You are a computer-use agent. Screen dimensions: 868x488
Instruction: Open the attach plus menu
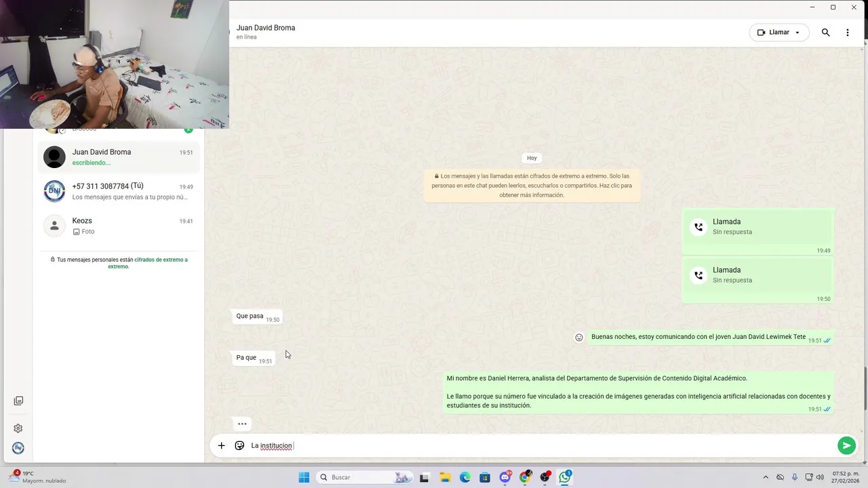pos(221,445)
